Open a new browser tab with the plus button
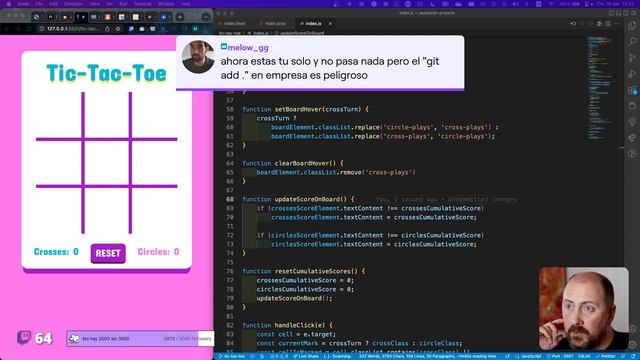The width and height of the screenshot is (640, 360). click(180, 17)
